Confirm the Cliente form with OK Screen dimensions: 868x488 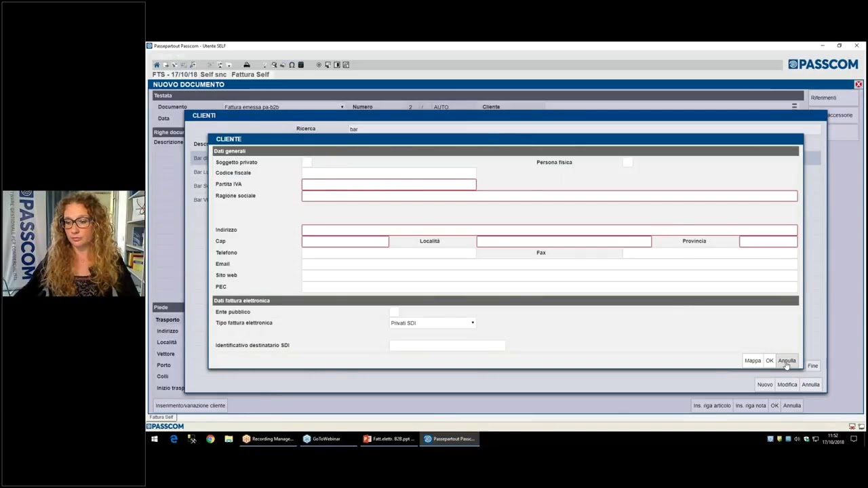tap(770, 361)
